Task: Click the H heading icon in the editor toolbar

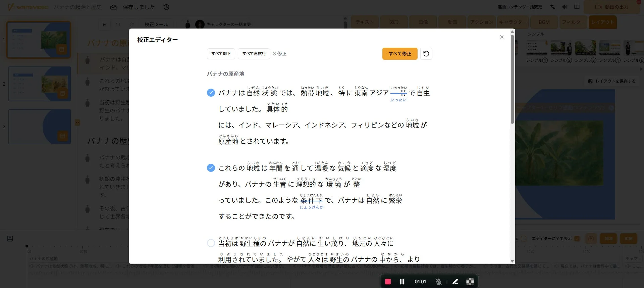Action: [x=105, y=25]
